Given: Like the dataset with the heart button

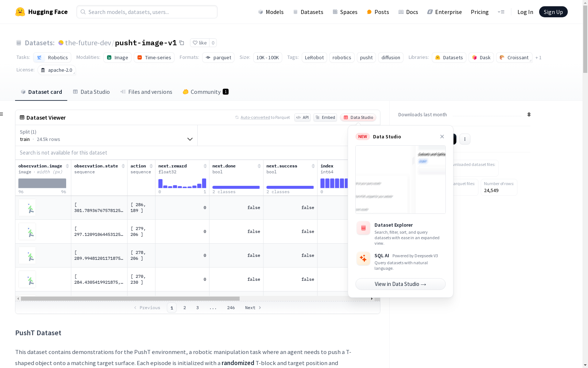Looking at the screenshot, I should tap(200, 43).
